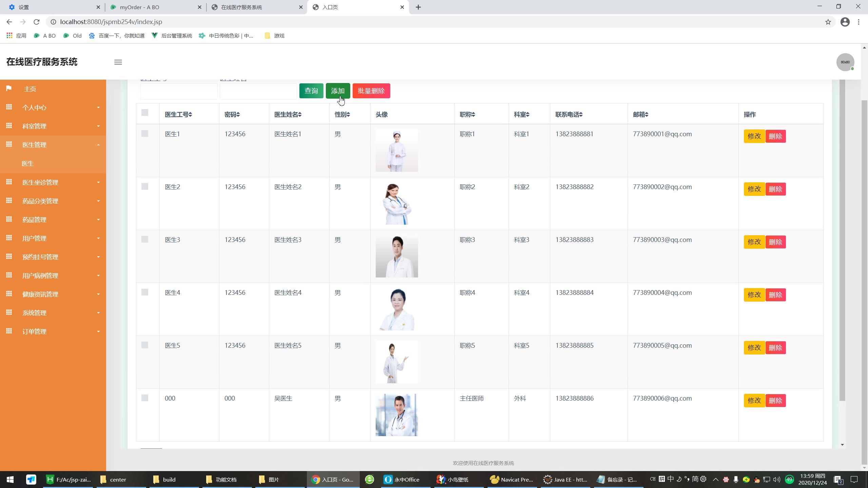This screenshot has height=488, width=868.
Task: Click the inner content vertical scrollbar
Action: click(x=842, y=240)
